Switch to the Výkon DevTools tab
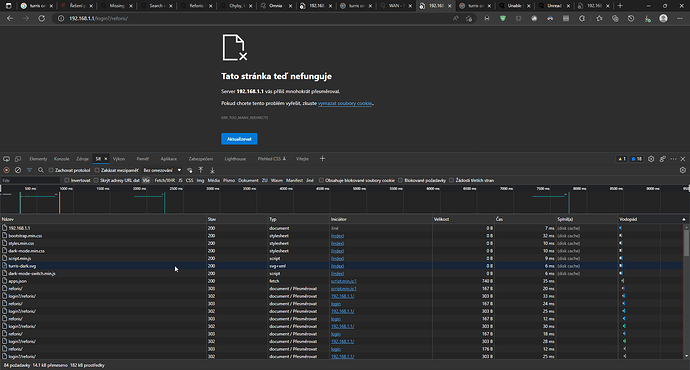The image size is (690, 370). (x=119, y=159)
